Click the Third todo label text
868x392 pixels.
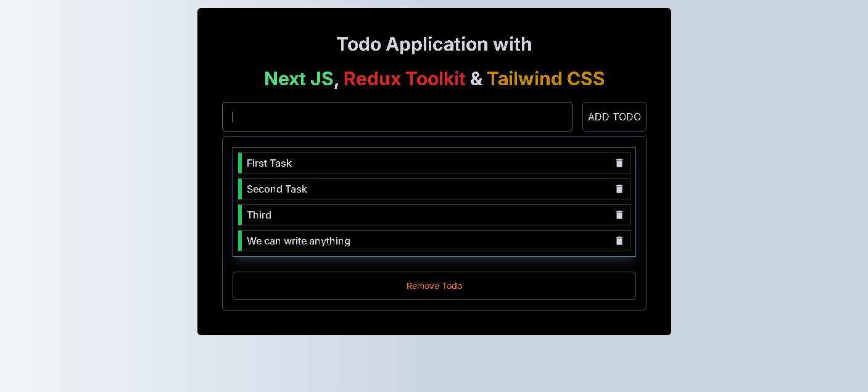pyautogui.click(x=258, y=215)
